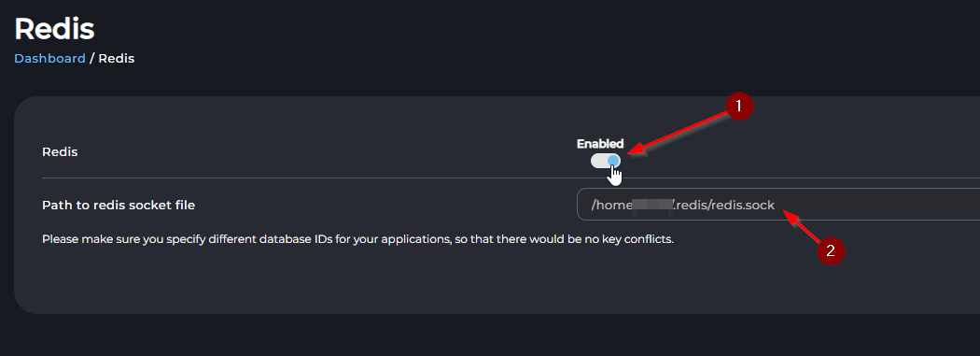
Task: Click the red annotation marker numbered 1
Action: click(739, 107)
